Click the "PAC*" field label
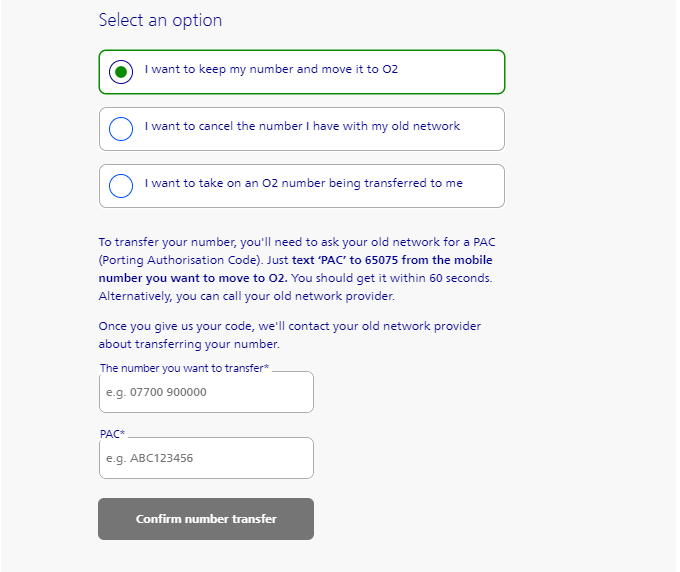This screenshot has width=680, height=572. pyautogui.click(x=112, y=435)
